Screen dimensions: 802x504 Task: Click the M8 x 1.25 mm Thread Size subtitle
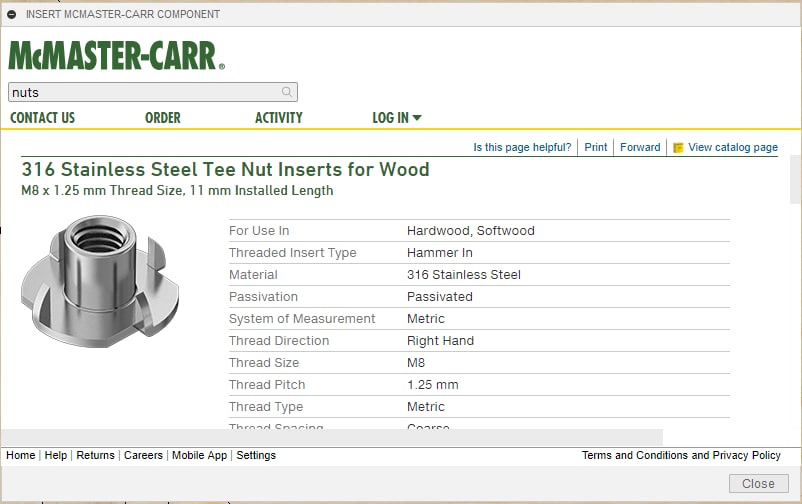pyautogui.click(x=177, y=190)
